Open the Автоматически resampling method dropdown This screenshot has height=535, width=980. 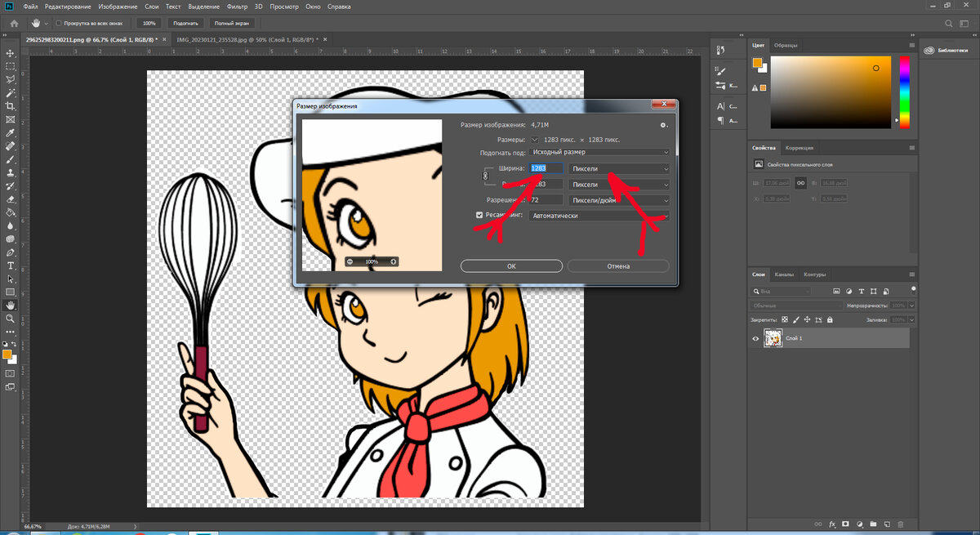click(600, 216)
